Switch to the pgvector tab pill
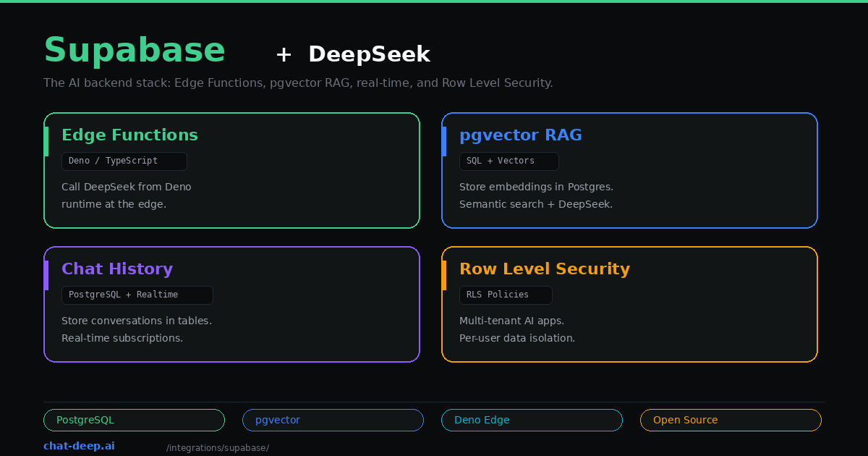868x456 pixels. click(x=333, y=420)
